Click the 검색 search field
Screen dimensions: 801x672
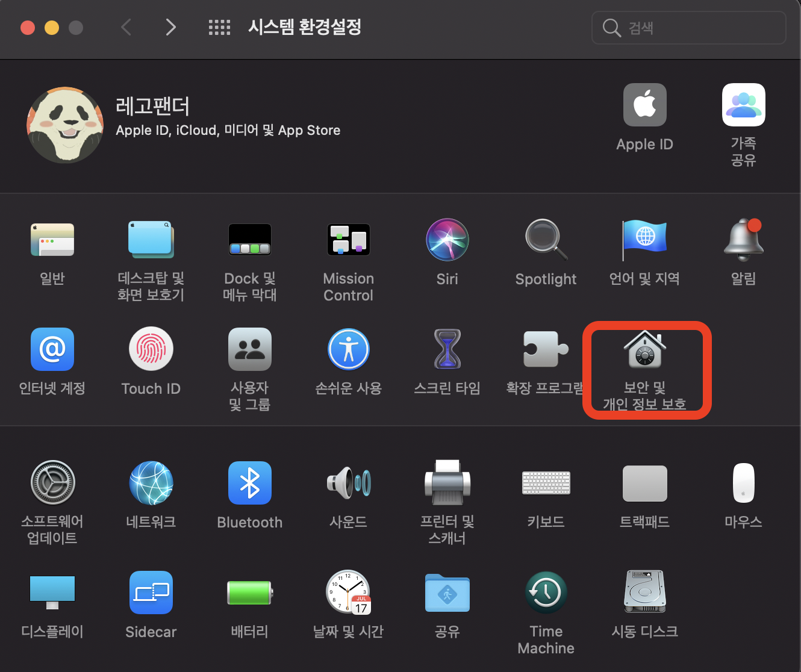point(689,28)
